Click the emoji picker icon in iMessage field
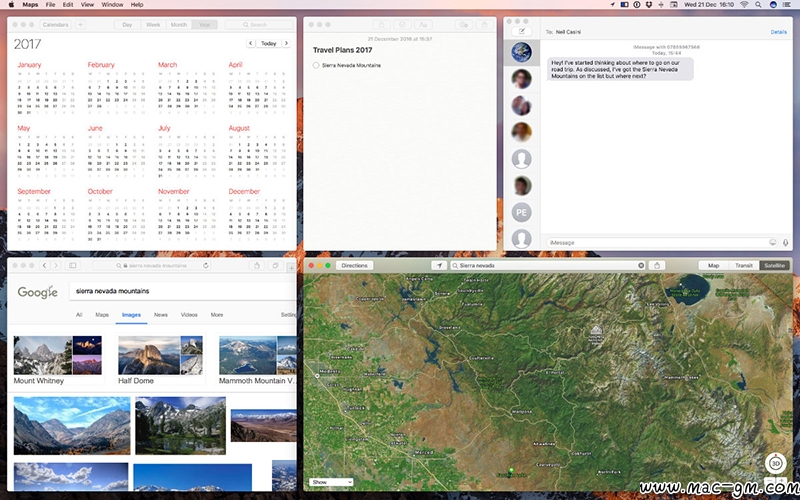The image size is (800, 500). [772, 243]
